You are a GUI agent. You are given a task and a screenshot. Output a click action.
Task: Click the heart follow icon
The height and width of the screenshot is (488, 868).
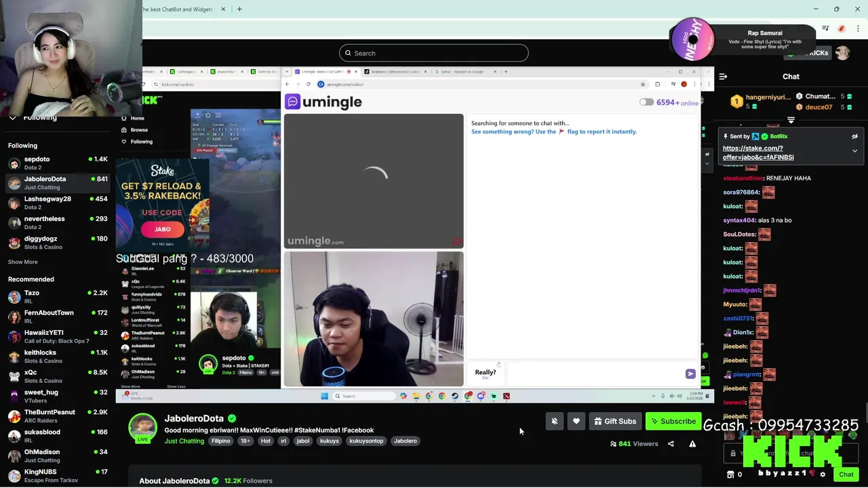coord(576,422)
